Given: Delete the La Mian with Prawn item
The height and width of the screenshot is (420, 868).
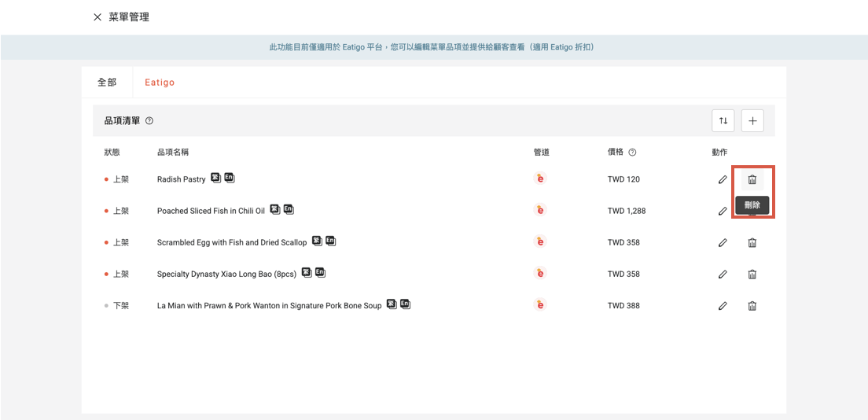Looking at the screenshot, I should pyautogui.click(x=752, y=305).
